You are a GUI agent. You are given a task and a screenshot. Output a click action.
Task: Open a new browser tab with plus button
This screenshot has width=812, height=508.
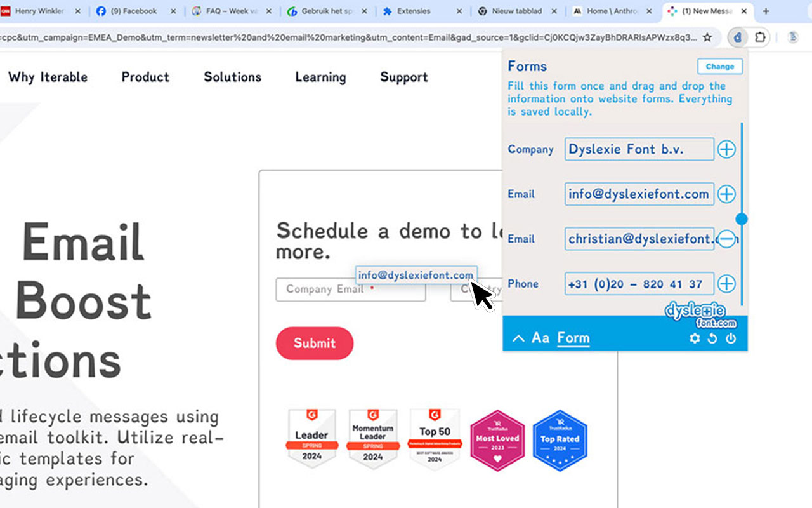[x=766, y=11]
